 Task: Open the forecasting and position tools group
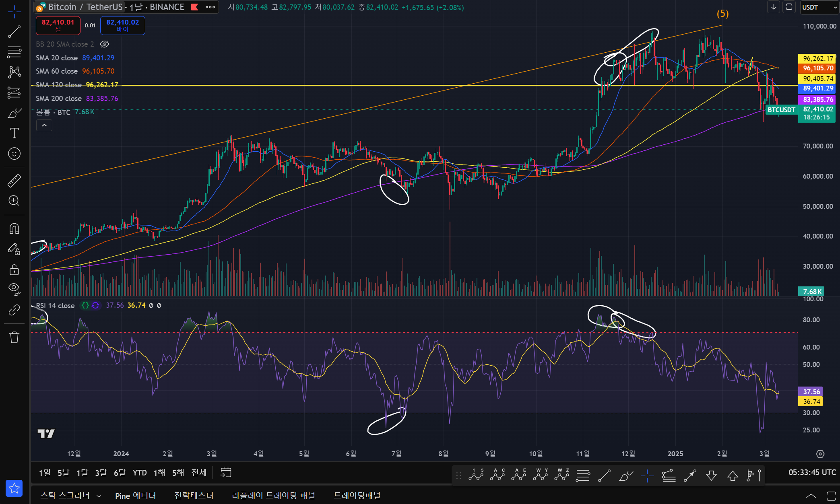[x=14, y=93]
